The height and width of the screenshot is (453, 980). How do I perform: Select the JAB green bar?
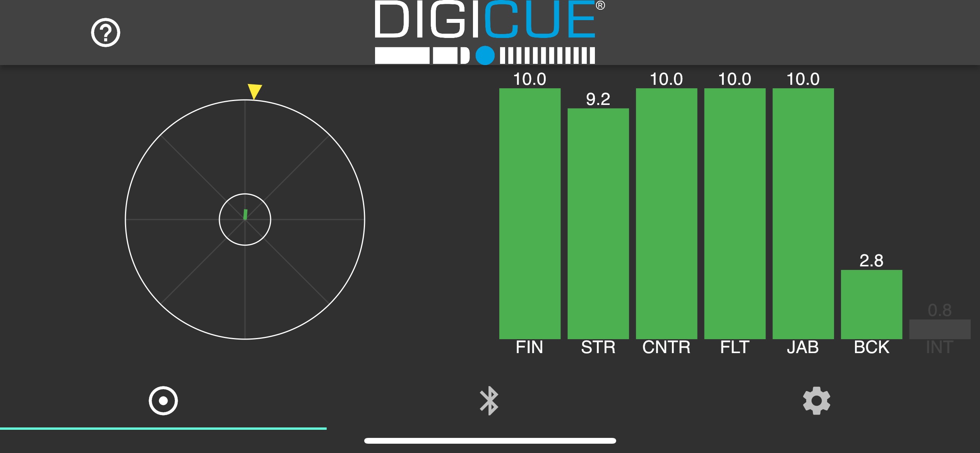point(803,214)
